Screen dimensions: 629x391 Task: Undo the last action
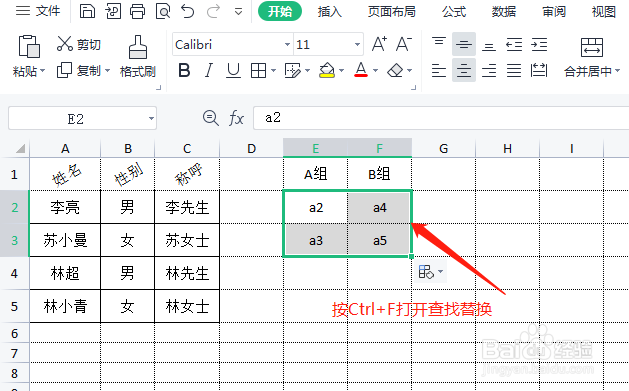[187, 11]
